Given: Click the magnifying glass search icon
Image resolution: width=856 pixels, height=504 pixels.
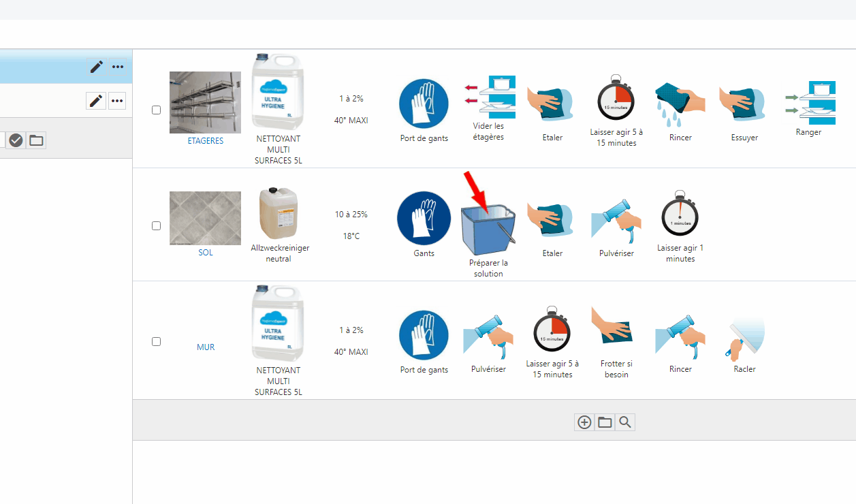Looking at the screenshot, I should 625,422.
